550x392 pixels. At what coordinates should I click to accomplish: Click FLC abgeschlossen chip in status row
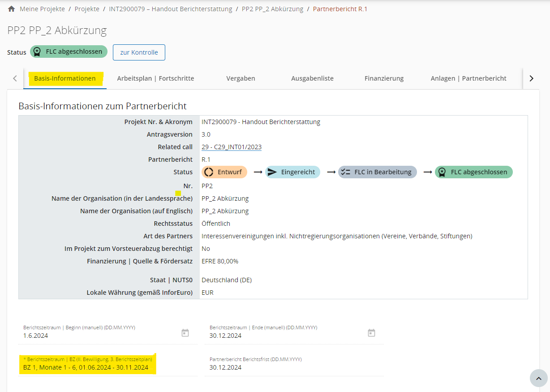click(x=473, y=172)
